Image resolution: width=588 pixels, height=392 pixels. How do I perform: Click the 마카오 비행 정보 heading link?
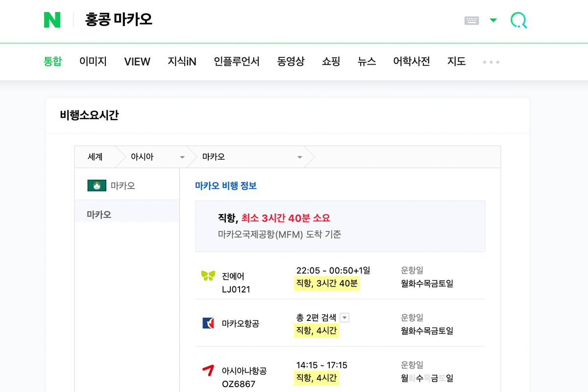226,186
